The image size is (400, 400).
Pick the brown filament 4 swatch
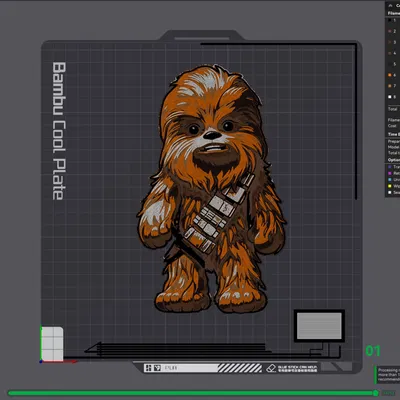389,53
